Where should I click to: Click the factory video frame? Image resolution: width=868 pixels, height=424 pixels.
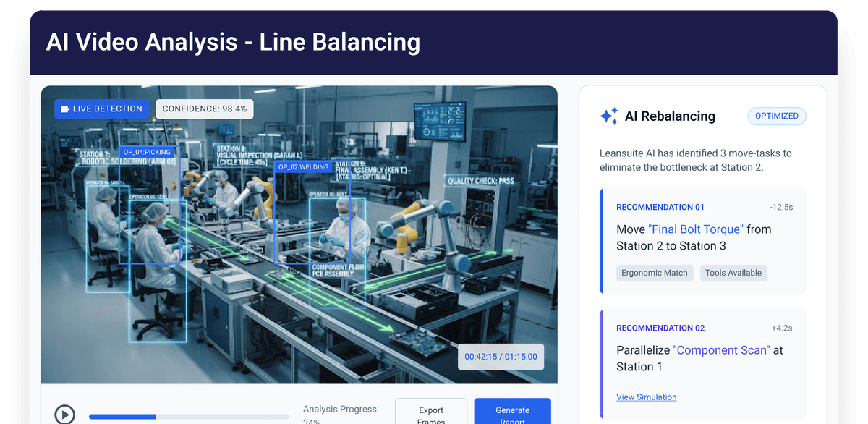tap(299, 234)
